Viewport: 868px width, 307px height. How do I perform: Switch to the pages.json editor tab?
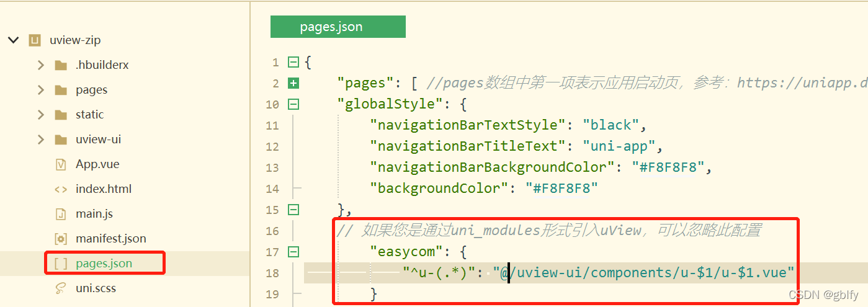[x=338, y=27]
